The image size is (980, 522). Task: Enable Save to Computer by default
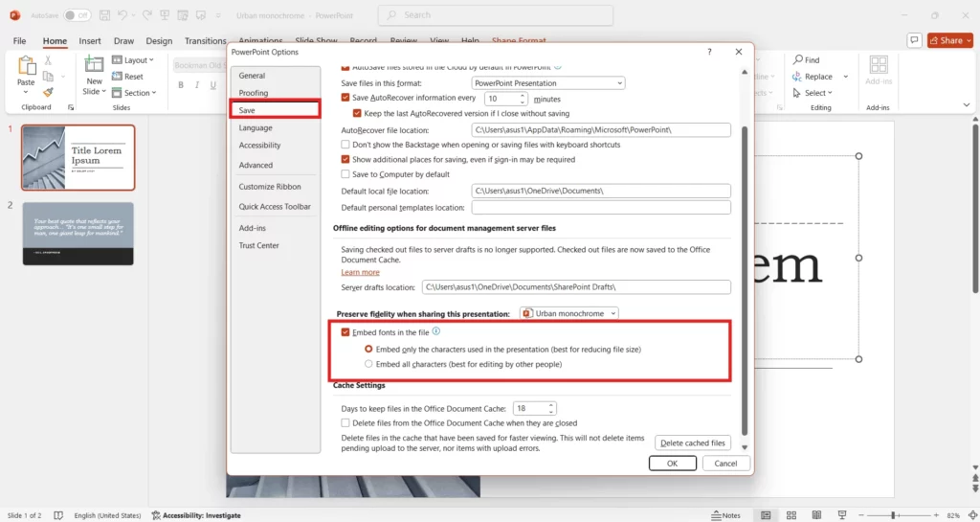tap(346, 174)
